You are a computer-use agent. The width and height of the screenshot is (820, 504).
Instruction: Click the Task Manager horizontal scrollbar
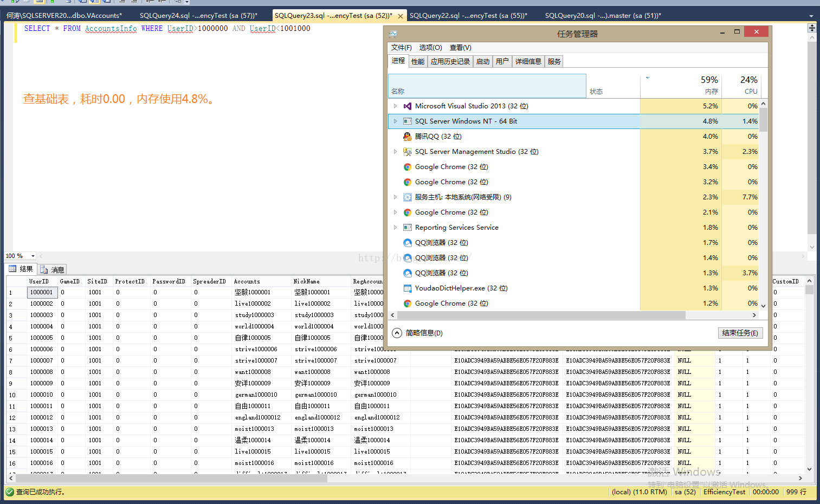coord(542,315)
